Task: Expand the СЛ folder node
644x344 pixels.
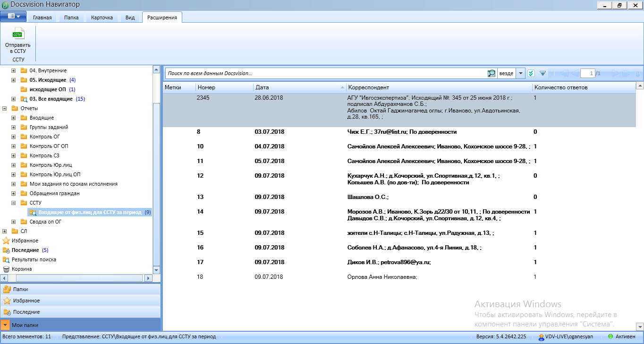Action: click(4, 231)
